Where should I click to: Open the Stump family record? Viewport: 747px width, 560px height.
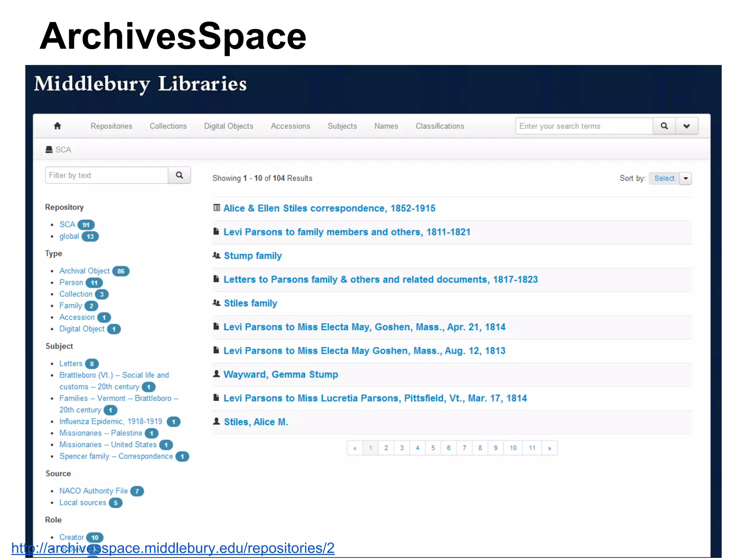click(x=253, y=256)
